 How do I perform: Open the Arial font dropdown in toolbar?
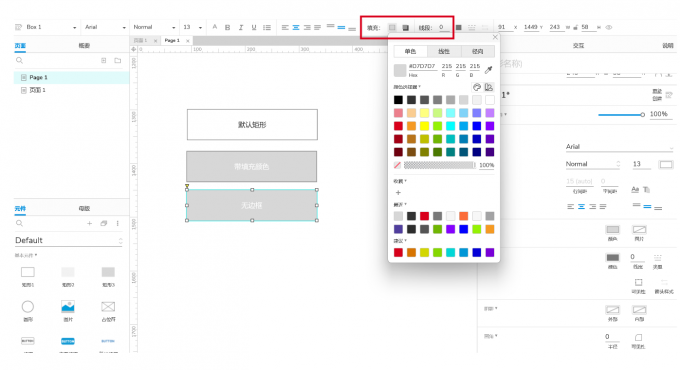(x=105, y=27)
